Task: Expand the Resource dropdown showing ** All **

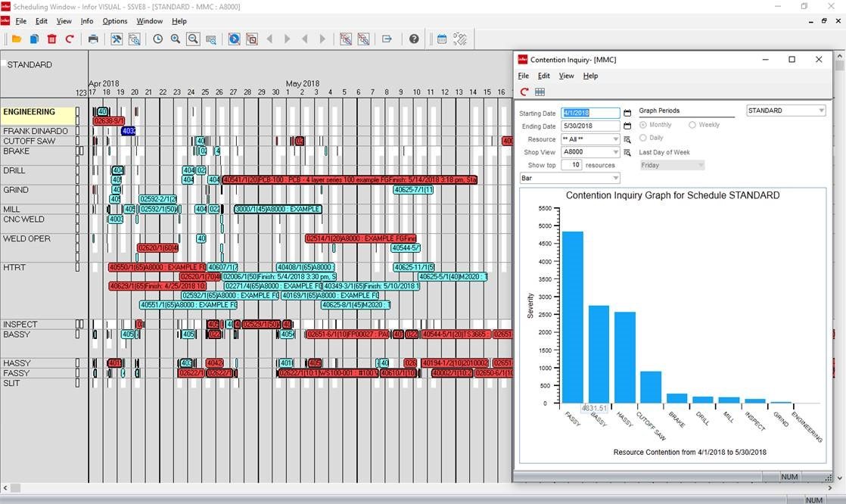Action: point(615,139)
